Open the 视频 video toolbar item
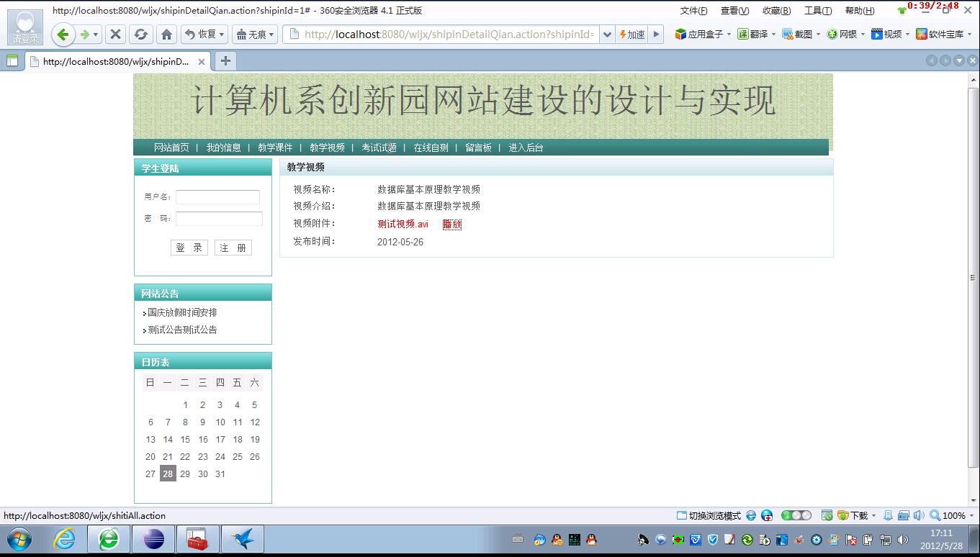This screenshot has height=557, width=980. pos(890,34)
